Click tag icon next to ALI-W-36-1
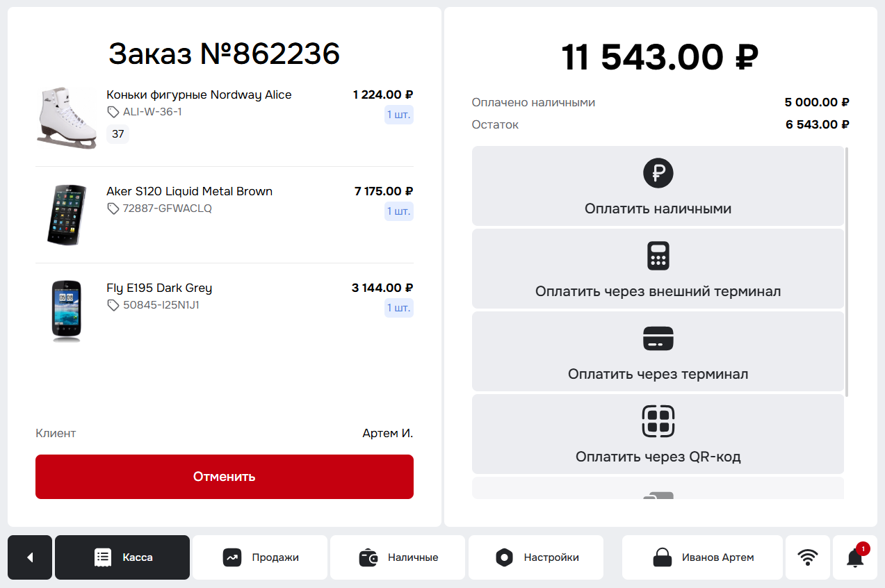The width and height of the screenshot is (885, 588). pos(113,112)
